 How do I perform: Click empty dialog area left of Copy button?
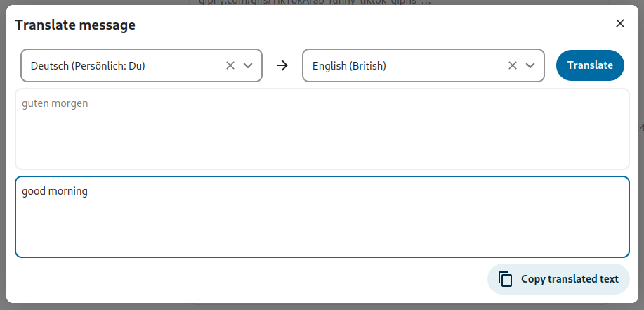click(247, 279)
